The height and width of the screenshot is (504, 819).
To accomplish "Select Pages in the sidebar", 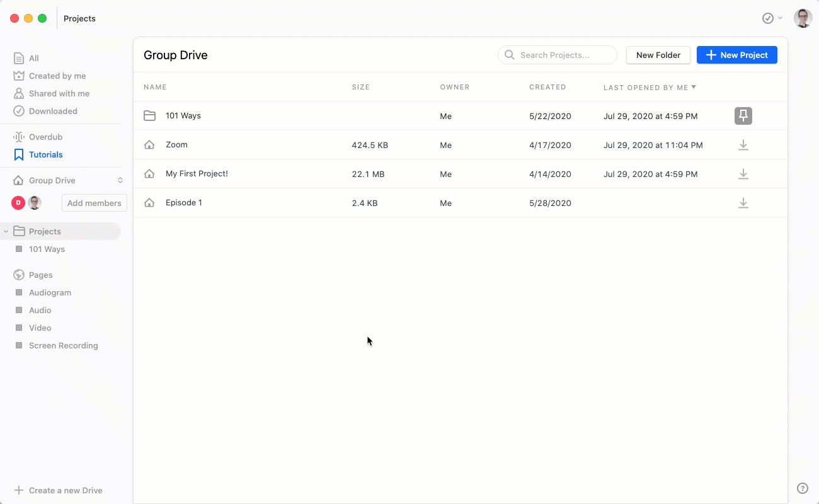I will tap(41, 275).
